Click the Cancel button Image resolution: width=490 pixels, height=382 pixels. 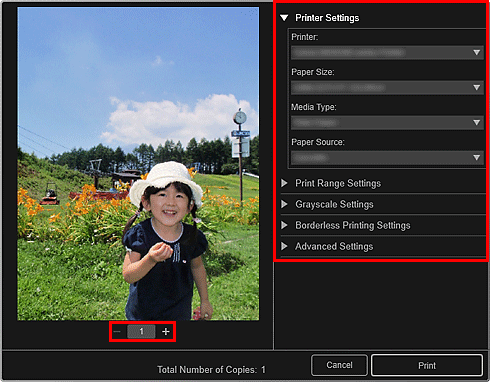point(339,365)
